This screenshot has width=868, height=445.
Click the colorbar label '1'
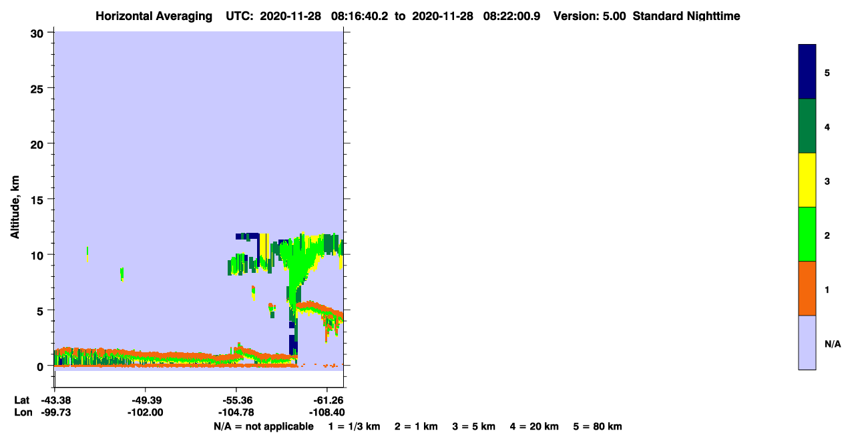(827, 289)
